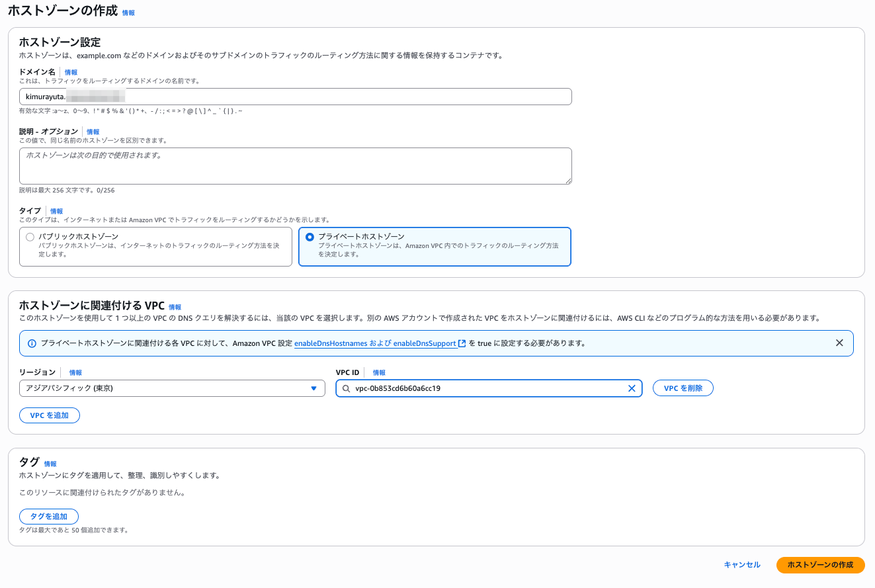
Task: Open 情報 link beside ホストゾーンの作成 heading
Action: (128, 13)
